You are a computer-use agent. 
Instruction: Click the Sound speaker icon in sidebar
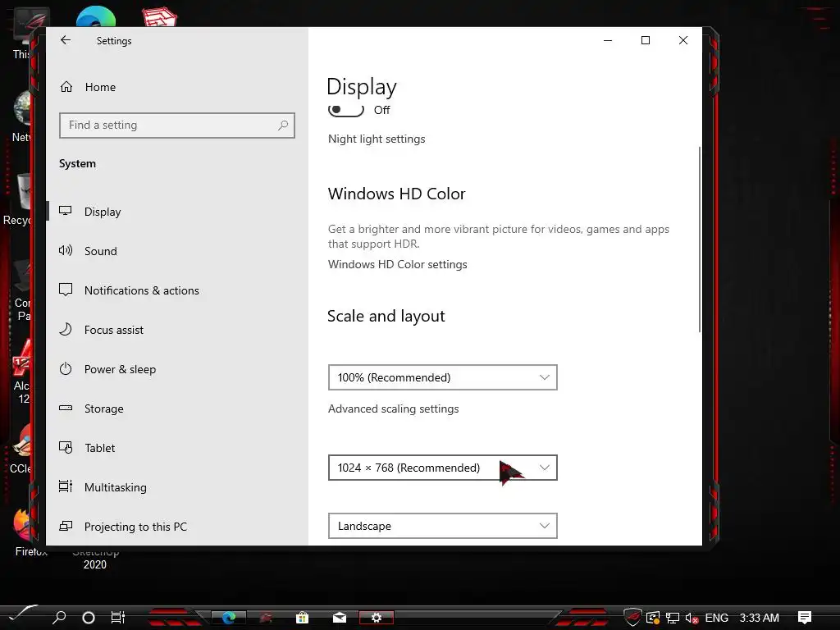click(66, 250)
